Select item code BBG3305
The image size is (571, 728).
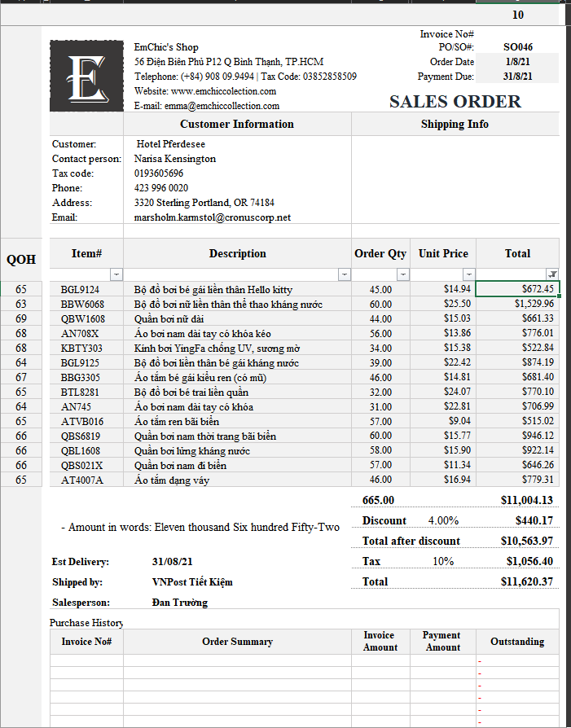point(81,378)
